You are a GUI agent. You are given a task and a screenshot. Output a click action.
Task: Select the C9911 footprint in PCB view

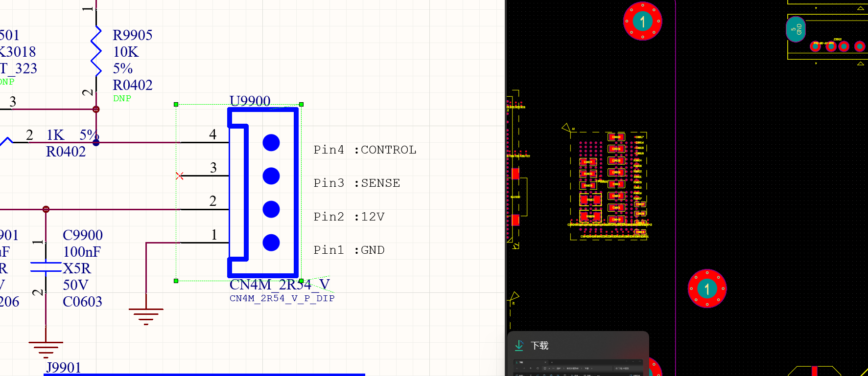616,184
